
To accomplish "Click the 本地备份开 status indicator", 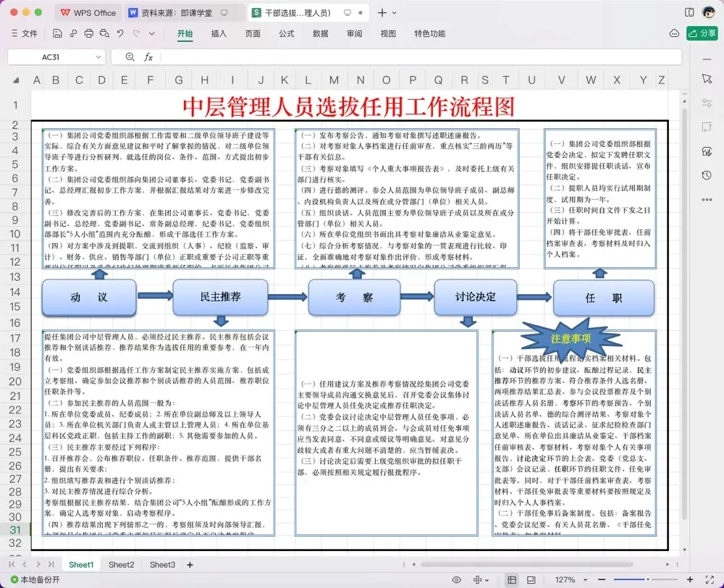I will tap(35, 580).
